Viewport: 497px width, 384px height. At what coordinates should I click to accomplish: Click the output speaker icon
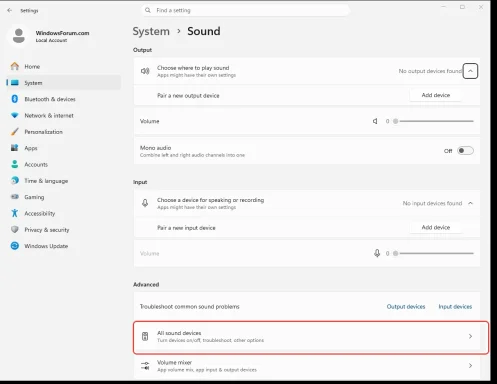145,71
